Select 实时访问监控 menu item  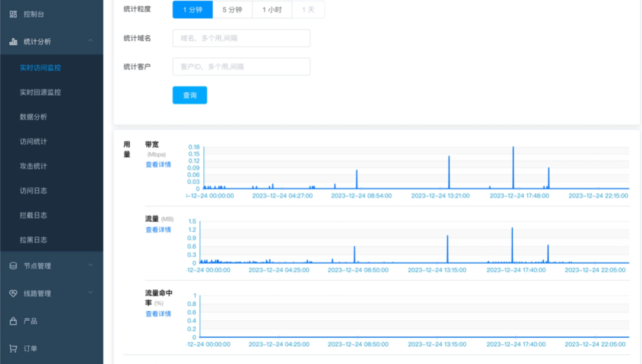click(x=51, y=68)
